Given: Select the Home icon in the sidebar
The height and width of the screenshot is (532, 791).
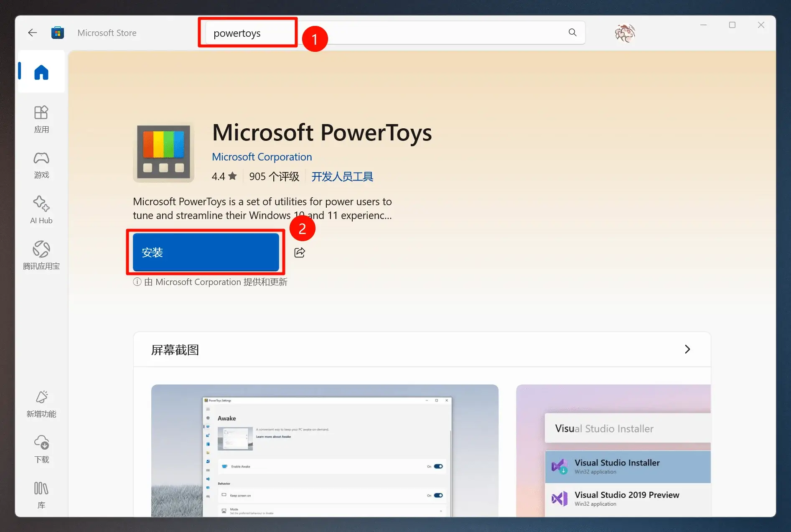Looking at the screenshot, I should (x=41, y=71).
